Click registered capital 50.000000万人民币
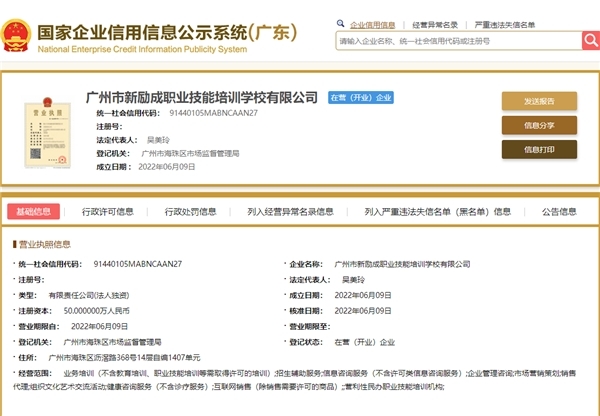The height and width of the screenshot is (416, 600). click(x=96, y=311)
